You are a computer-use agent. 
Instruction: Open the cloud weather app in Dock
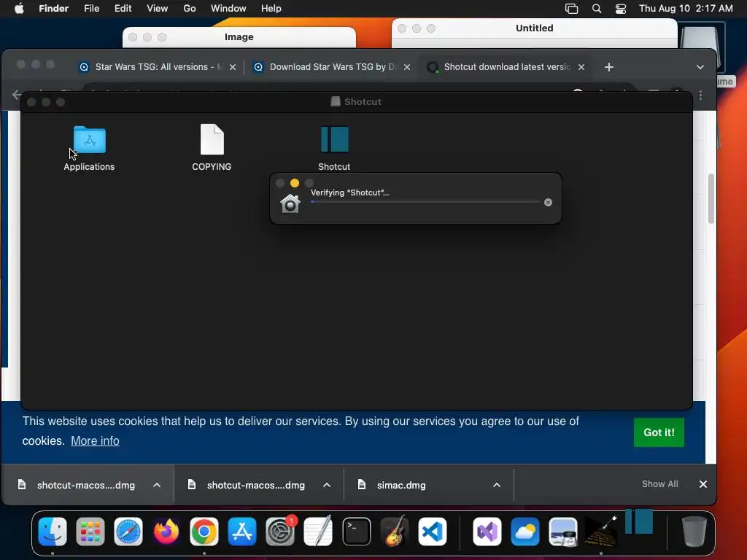pos(525,531)
